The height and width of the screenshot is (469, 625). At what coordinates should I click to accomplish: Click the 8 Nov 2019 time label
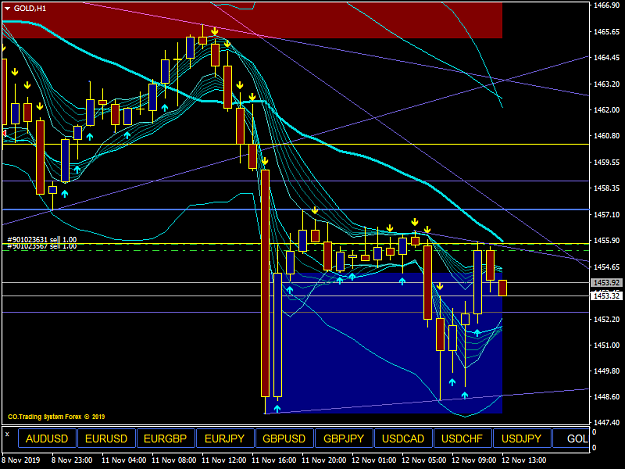(x=21, y=460)
